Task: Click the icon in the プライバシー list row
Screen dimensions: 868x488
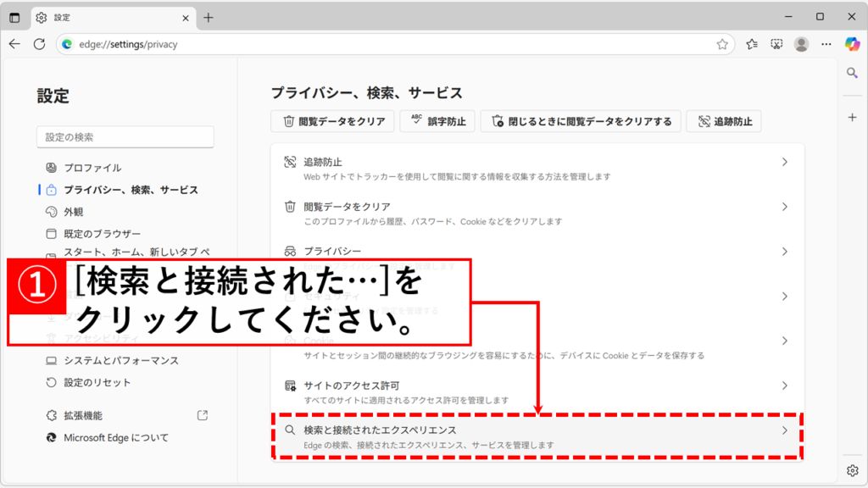Action: tap(290, 251)
